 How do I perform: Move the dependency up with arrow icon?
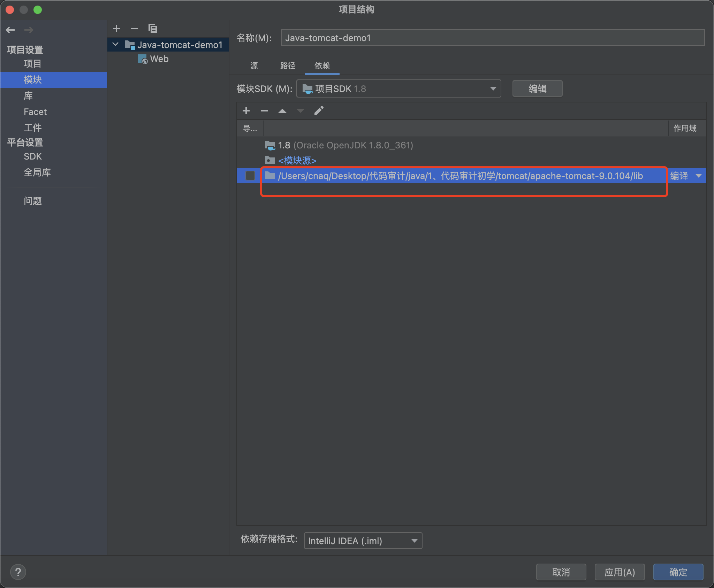click(x=282, y=111)
